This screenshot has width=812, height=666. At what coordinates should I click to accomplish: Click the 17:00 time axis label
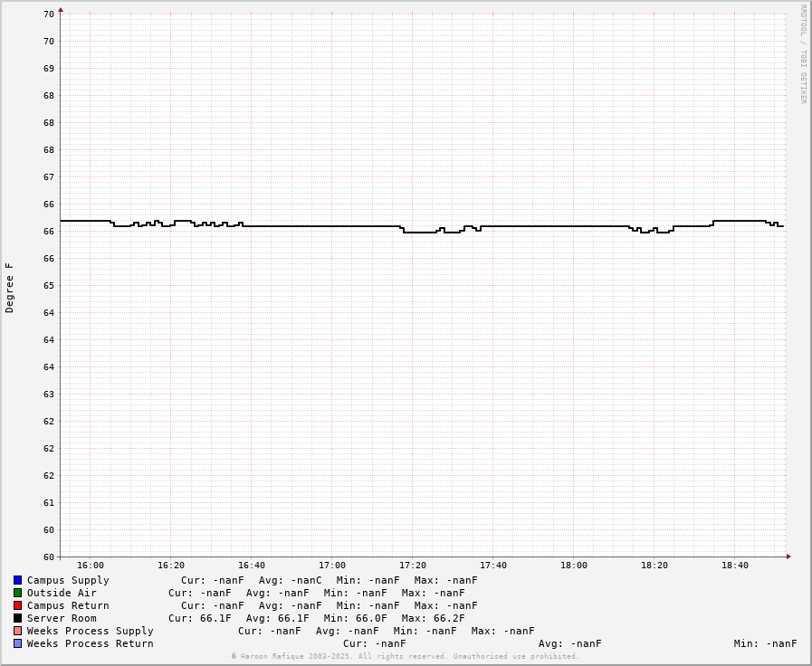click(332, 566)
